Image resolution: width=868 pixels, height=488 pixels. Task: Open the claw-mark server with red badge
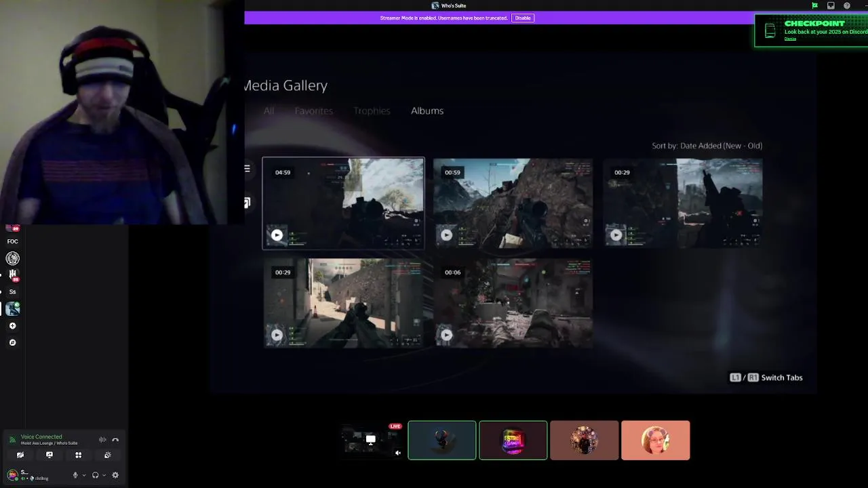[x=12, y=274]
